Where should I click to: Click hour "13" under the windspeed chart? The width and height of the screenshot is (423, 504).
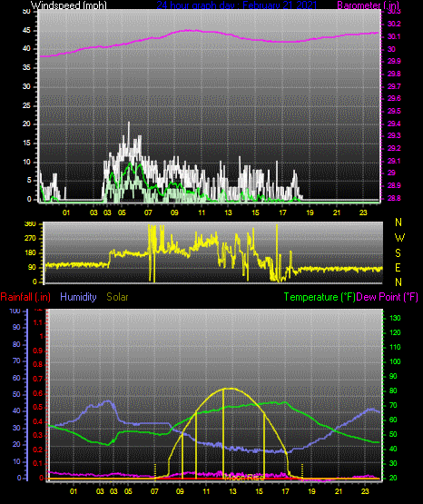pos(228,212)
